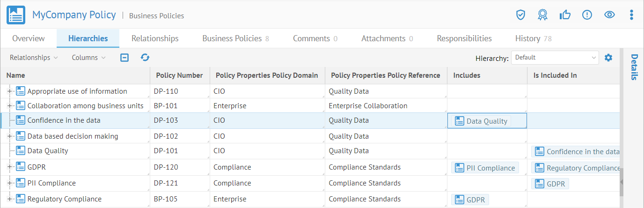
Task: Click the PII Compliance chip in Includes
Action: (485, 168)
